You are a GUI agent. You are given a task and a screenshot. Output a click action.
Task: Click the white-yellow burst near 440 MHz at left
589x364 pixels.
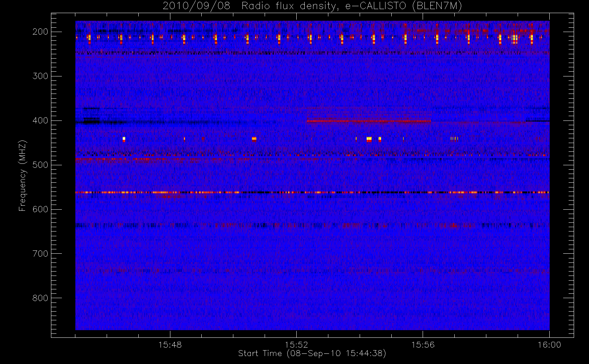coord(124,139)
